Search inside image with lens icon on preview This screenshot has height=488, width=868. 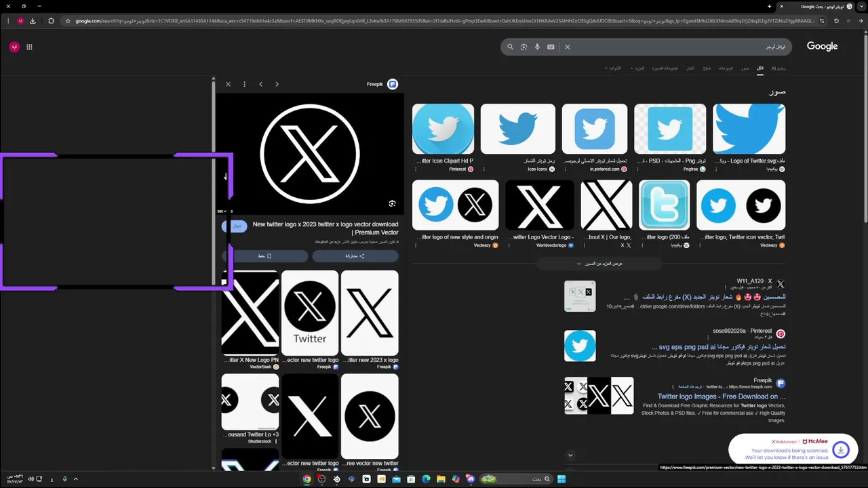pos(392,203)
